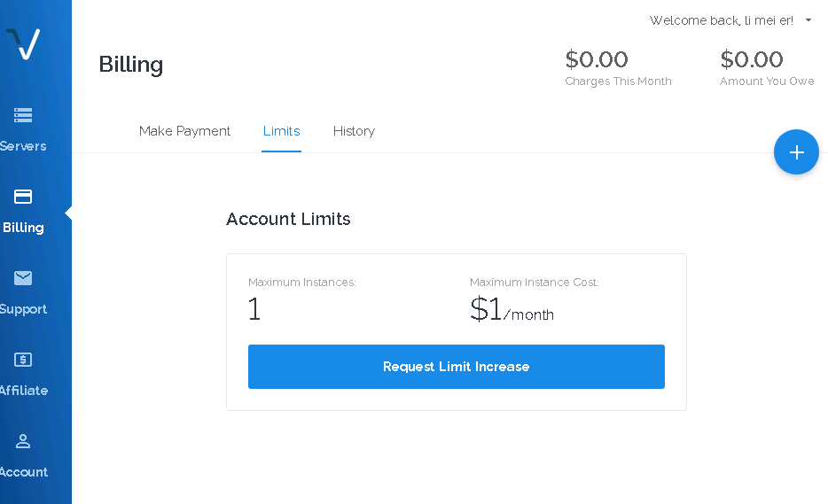This screenshot has width=828, height=504.
Task: Click the Vultr logo icon
Action: 23,43
